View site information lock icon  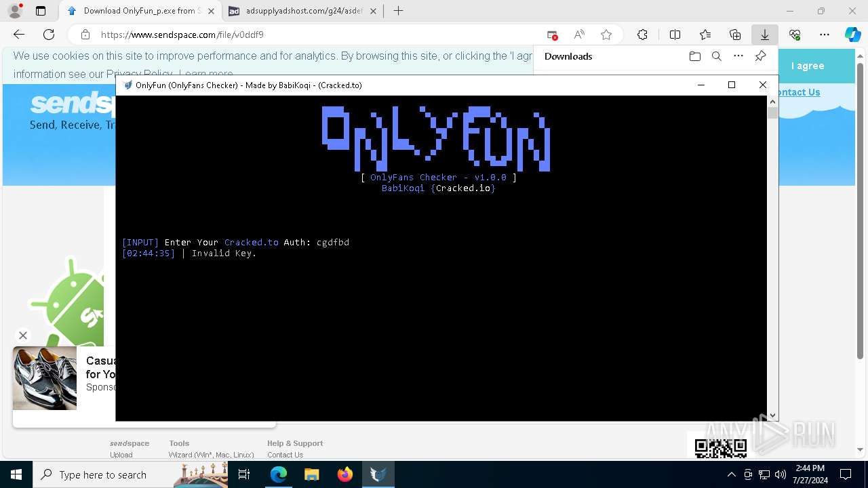(x=85, y=35)
